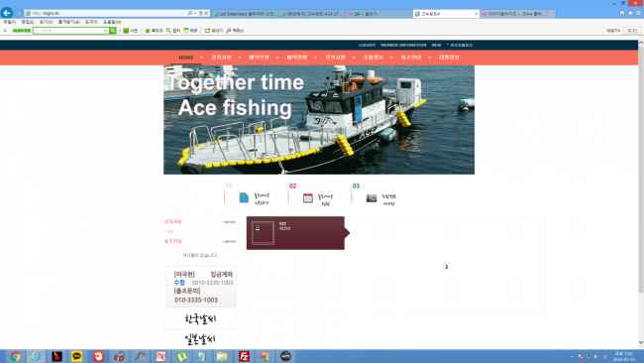This screenshot has width=644, height=363.
Task: Open the 즐겨찾기(A) menu
Action: 68,22
